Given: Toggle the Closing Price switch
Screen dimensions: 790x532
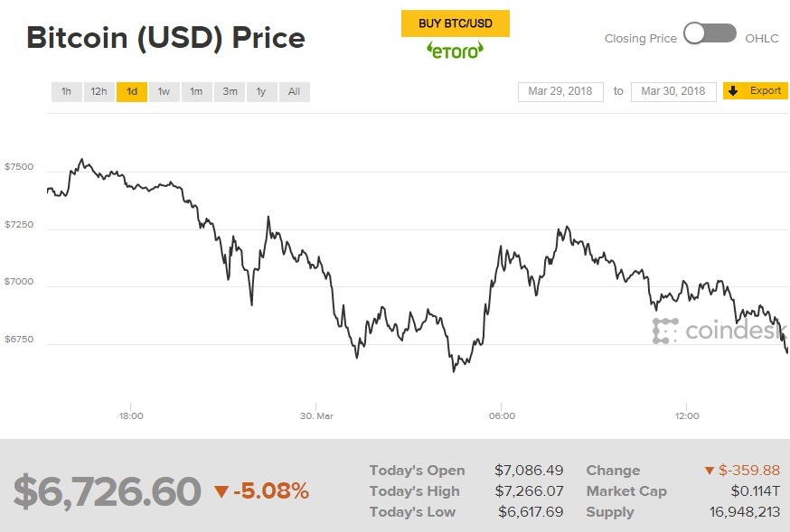Looking at the screenshot, I should [710, 32].
